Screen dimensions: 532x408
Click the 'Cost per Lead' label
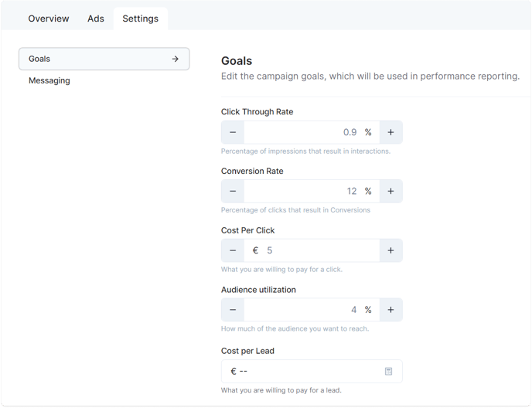point(247,351)
